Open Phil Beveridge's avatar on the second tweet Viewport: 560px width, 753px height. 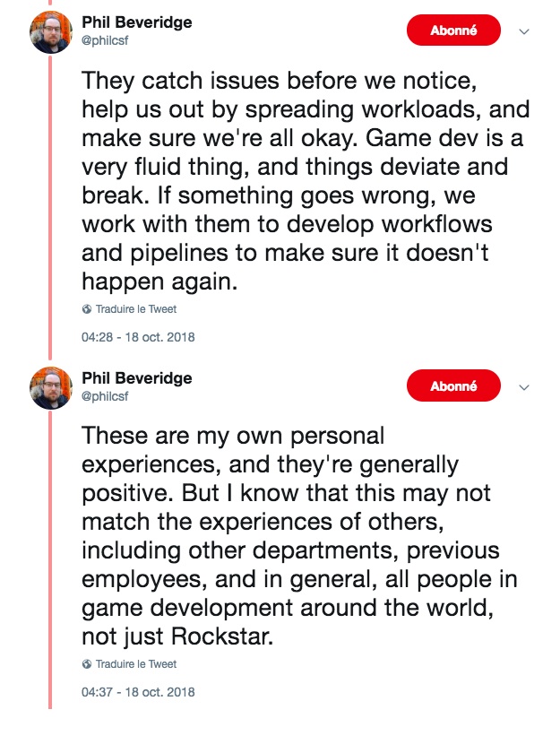tap(51, 388)
